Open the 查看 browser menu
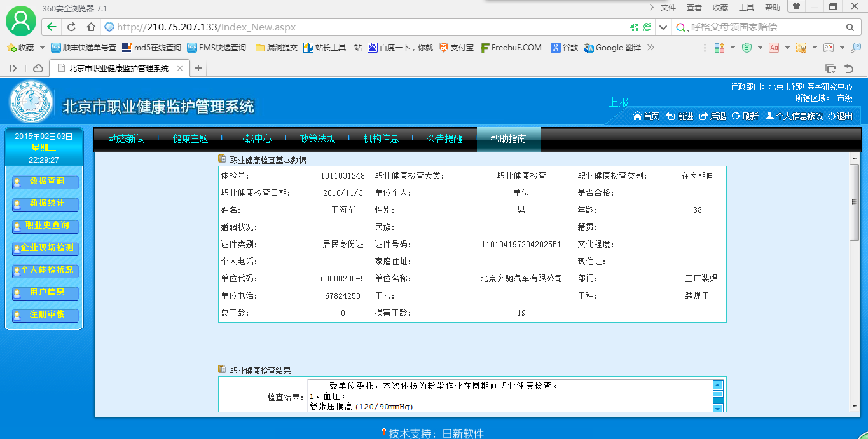The width and height of the screenshot is (868, 439). (x=694, y=8)
